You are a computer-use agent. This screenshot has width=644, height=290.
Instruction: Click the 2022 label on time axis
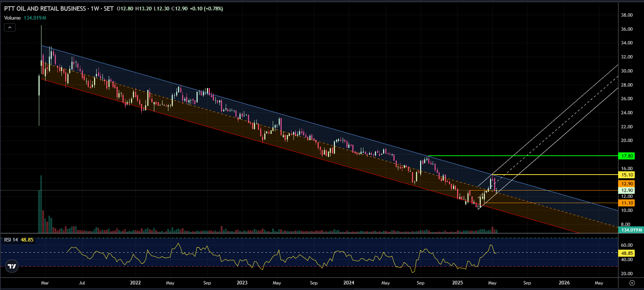click(135, 283)
